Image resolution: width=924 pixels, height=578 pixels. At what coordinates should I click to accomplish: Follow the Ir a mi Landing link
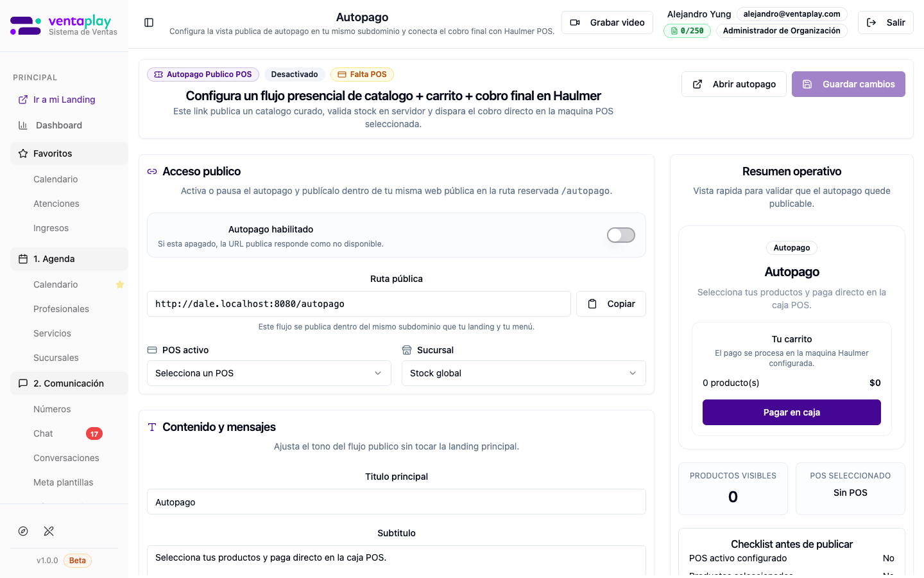tap(64, 100)
